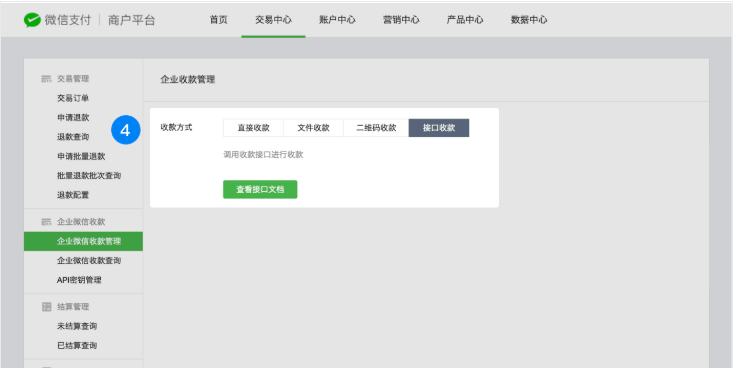Viewport: 733px width, 369px height.
Task: Select the 二维码收款 payment method
Action: click(376, 128)
